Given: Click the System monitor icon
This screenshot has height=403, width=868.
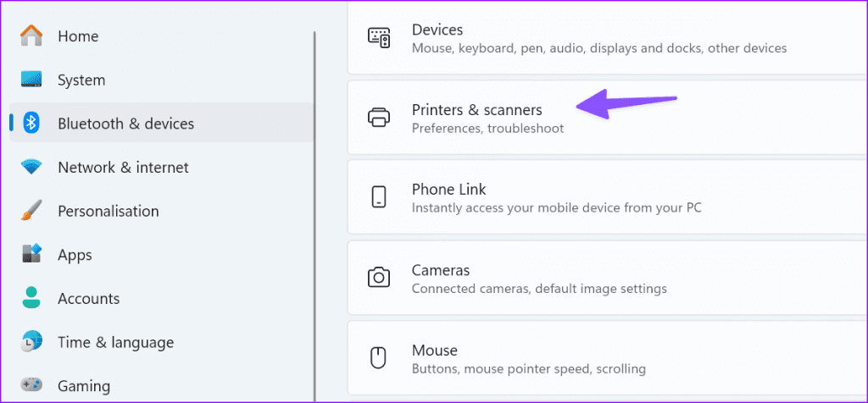Looking at the screenshot, I should click(31, 80).
